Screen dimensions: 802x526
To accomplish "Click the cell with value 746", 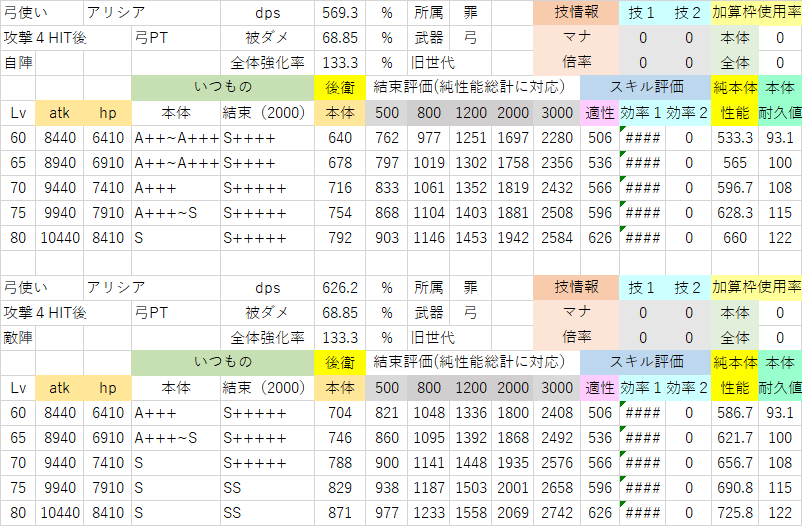I will tap(340, 438).
